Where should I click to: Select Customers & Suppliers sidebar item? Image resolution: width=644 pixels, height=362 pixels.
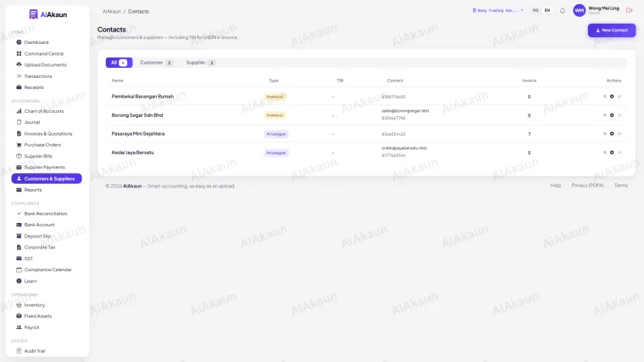tap(47, 179)
